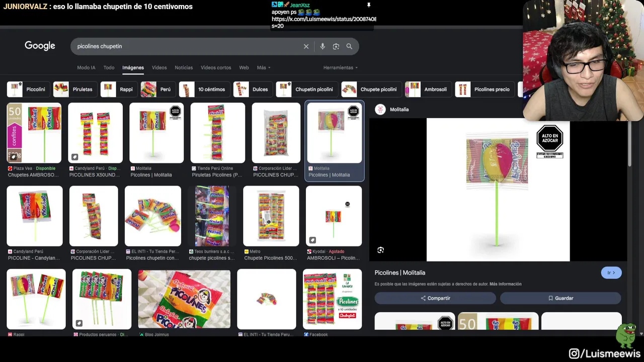Image resolution: width=644 pixels, height=362 pixels.
Task: Start voice search with the microphone icon
Action: (323, 46)
